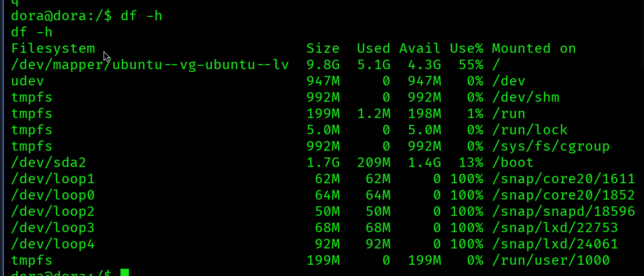Viewport: 644px width, 276px height.
Task: Click the /dev/mapper/ubuntu--vg-ubuntu--lv filesystem text
Action: coord(150,65)
